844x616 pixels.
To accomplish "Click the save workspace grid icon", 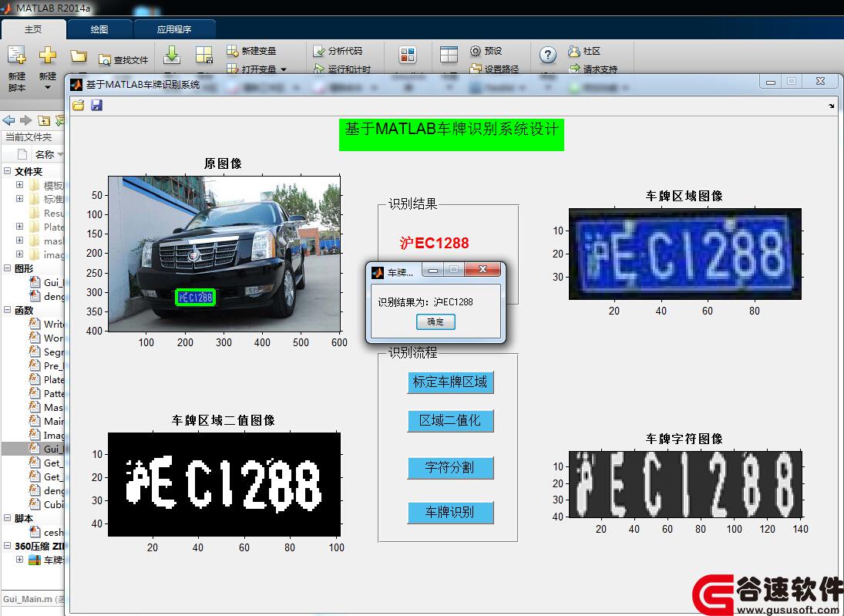I will point(204,55).
